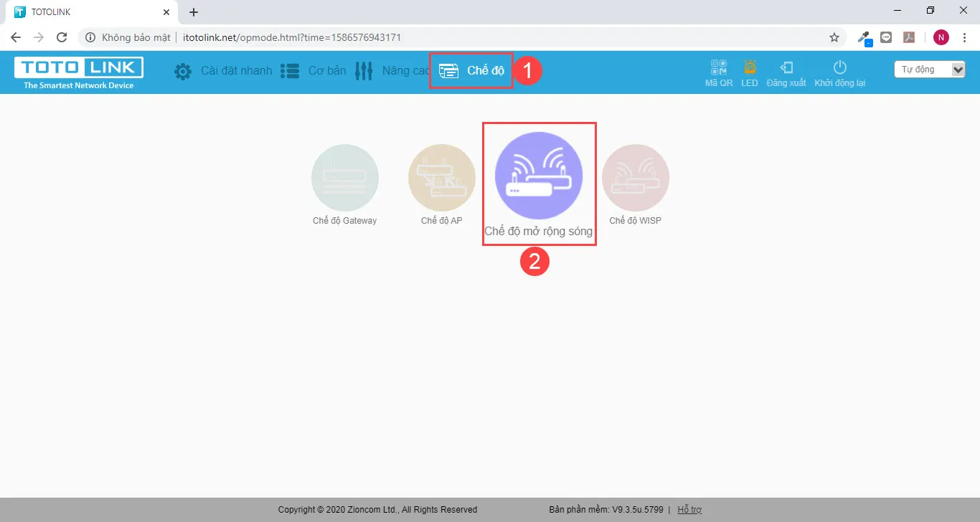Open the Nâng cao advanced menu
Screen dimensions: 980x522
pos(392,71)
